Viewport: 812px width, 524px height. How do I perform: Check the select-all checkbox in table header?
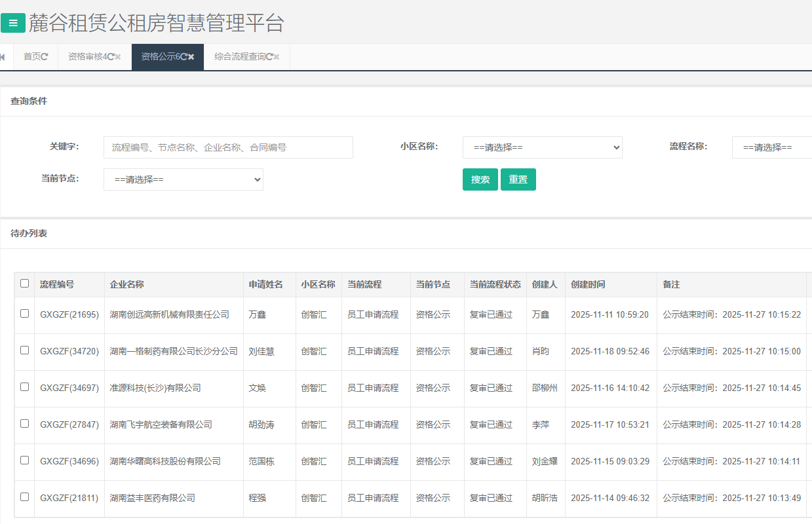point(25,284)
